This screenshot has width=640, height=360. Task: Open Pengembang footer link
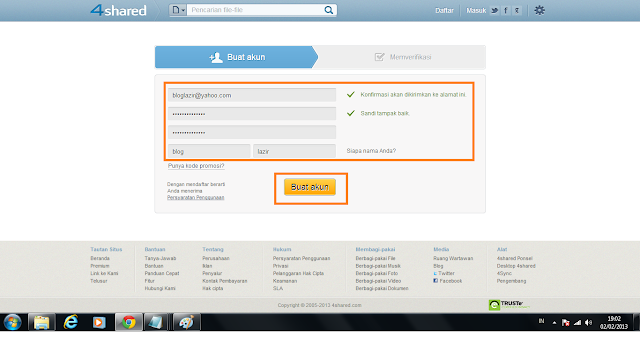tap(511, 281)
